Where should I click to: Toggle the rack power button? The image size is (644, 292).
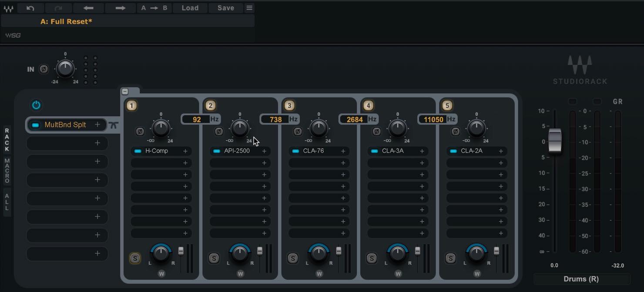point(36,105)
